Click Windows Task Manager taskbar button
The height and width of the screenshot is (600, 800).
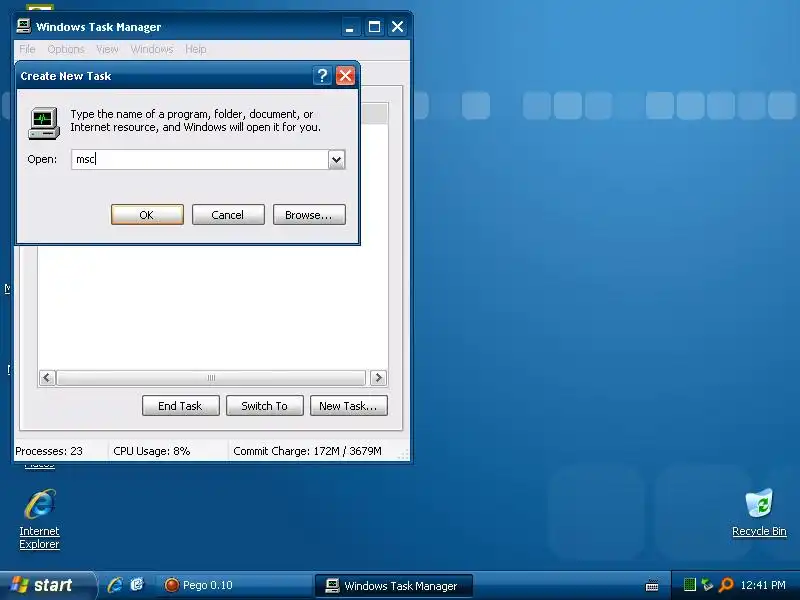(x=393, y=586)
